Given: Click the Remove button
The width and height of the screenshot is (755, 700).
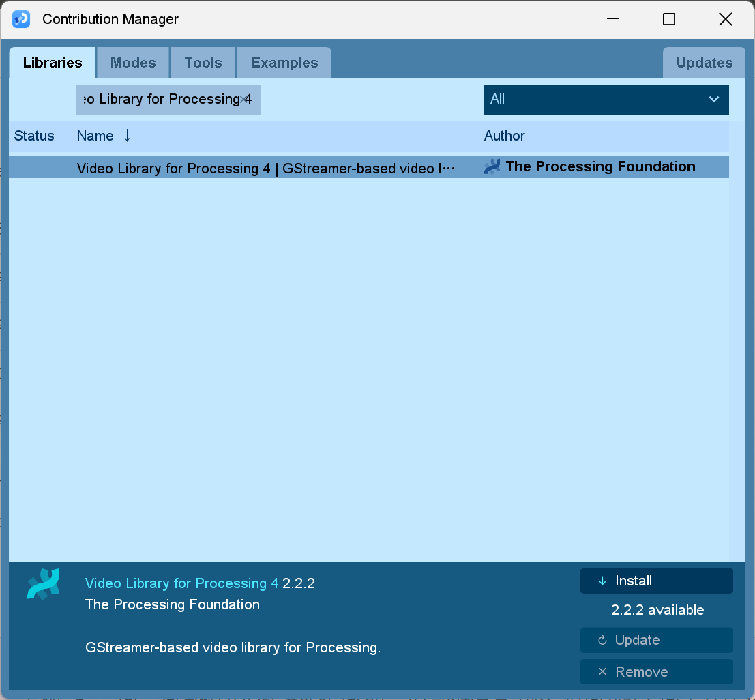Looking at the screenshot, I should pos(656,671).
